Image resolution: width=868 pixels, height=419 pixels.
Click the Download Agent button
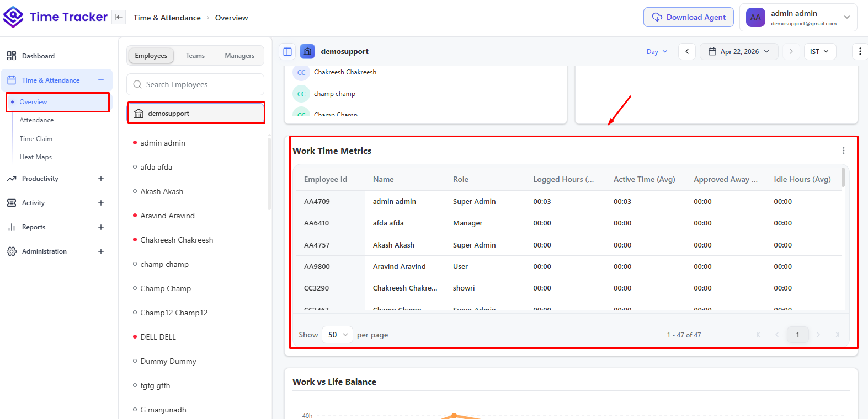(x=689, y=17)
